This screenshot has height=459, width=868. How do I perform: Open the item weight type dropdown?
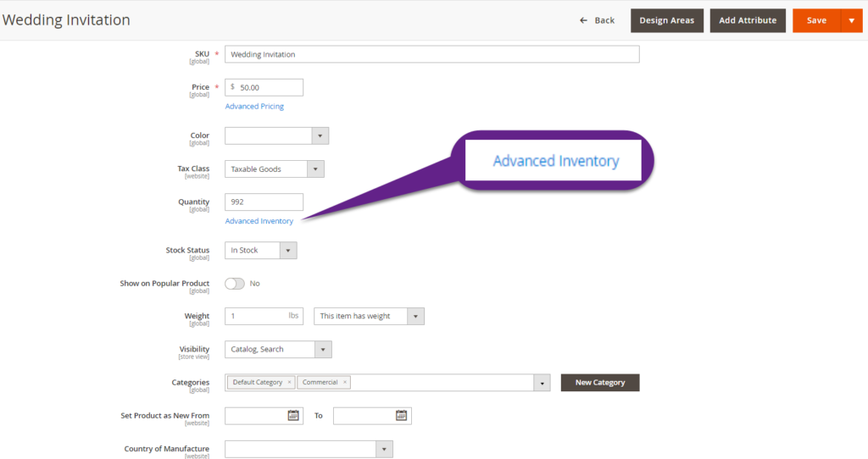tap(415, 316)
